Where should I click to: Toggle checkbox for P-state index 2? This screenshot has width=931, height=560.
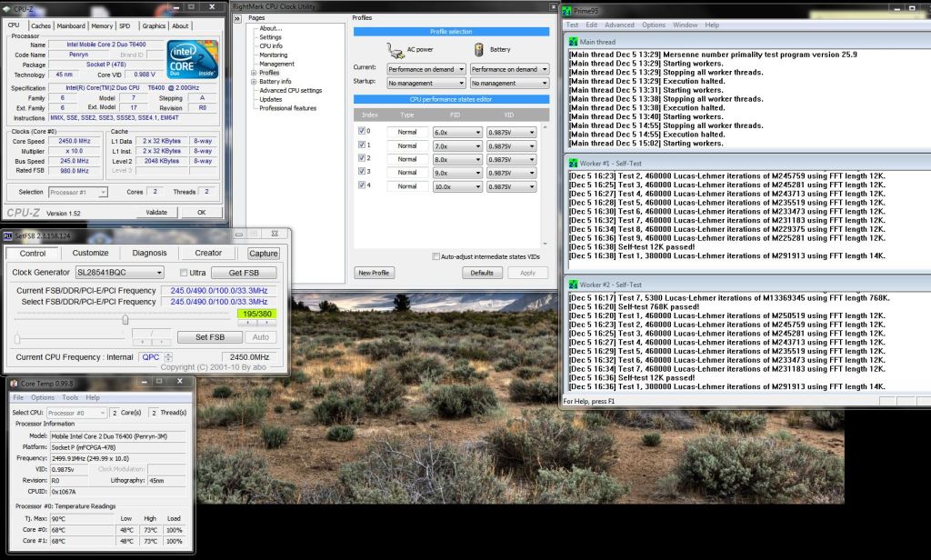pyautogui.click(x=362, y=158)
